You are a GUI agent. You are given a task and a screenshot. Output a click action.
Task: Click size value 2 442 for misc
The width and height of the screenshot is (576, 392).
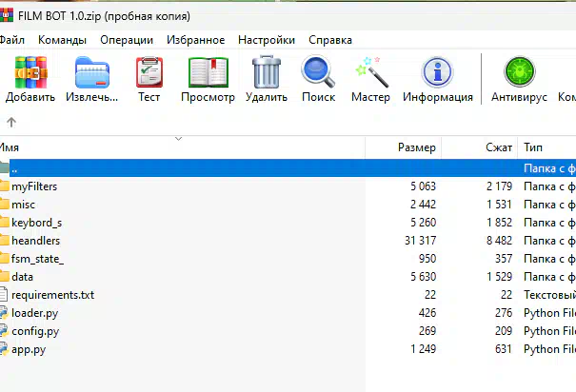(423, 204)
